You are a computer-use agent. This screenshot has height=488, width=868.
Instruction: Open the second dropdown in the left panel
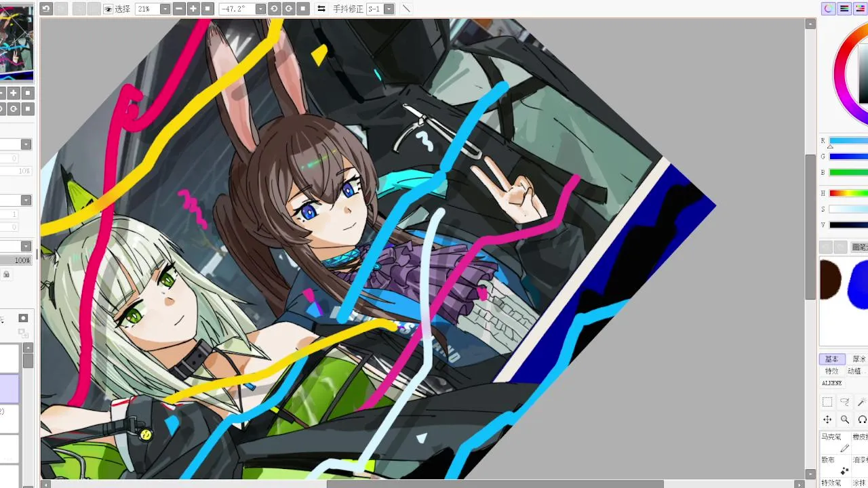pos(26,200)
